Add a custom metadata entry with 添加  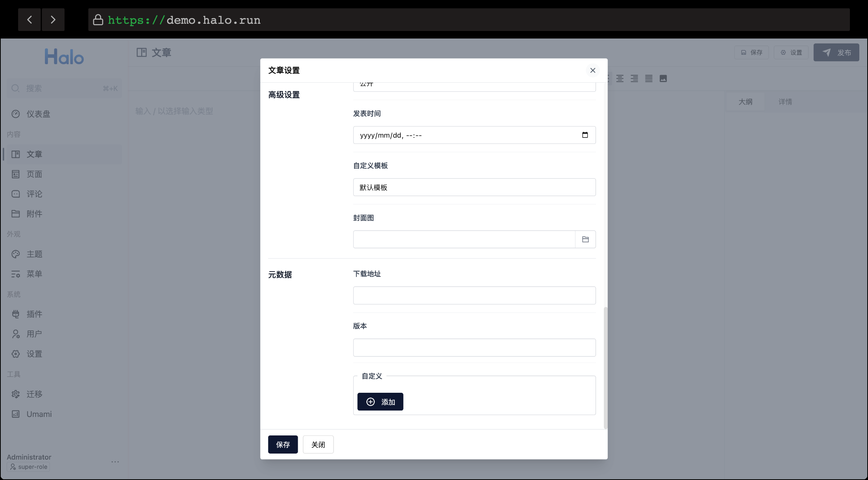(x=380, y=401)
